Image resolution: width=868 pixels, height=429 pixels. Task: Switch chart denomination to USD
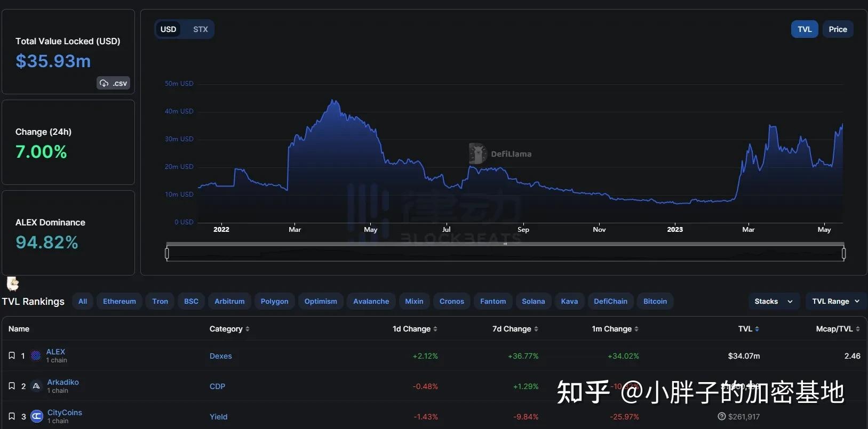pyautogui.click(x=169, y=29)
